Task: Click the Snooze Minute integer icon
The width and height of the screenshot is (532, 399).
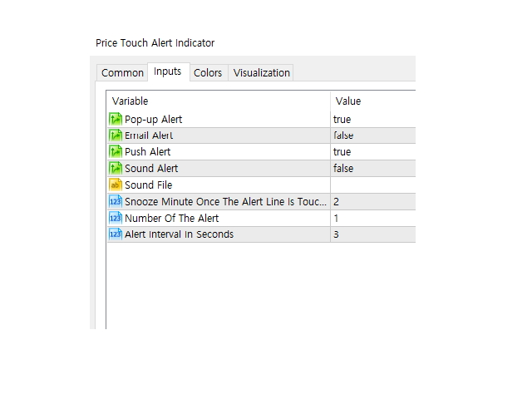Action: 116,201
